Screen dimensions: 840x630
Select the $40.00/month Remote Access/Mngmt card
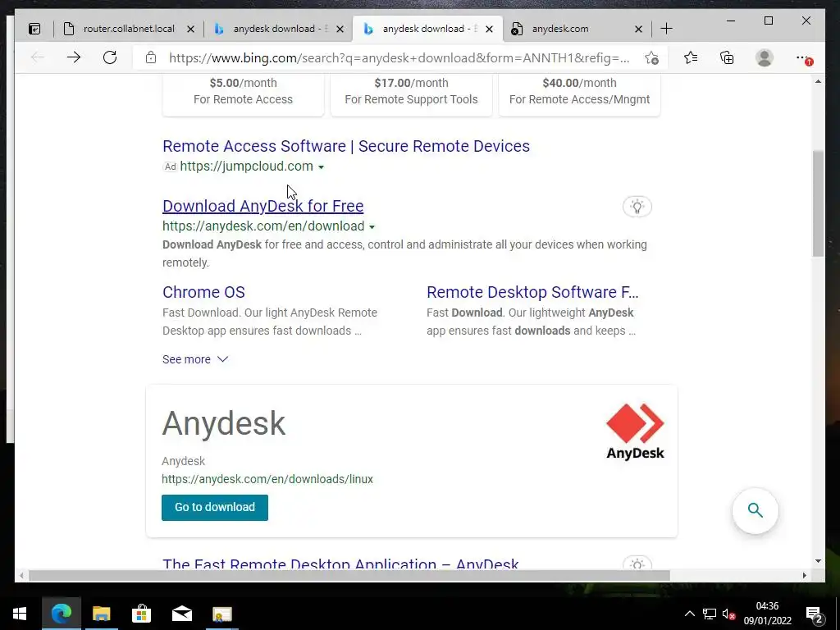pos(580,94)
